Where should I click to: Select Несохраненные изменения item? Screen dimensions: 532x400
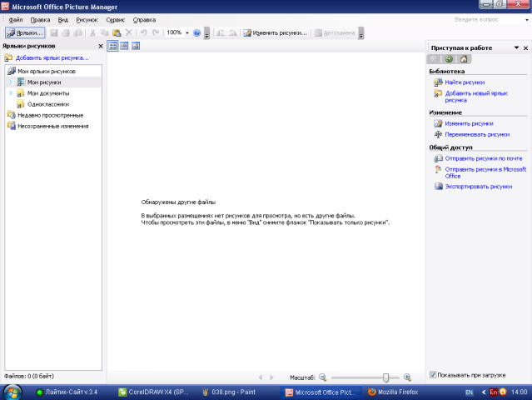coord(53,127)
